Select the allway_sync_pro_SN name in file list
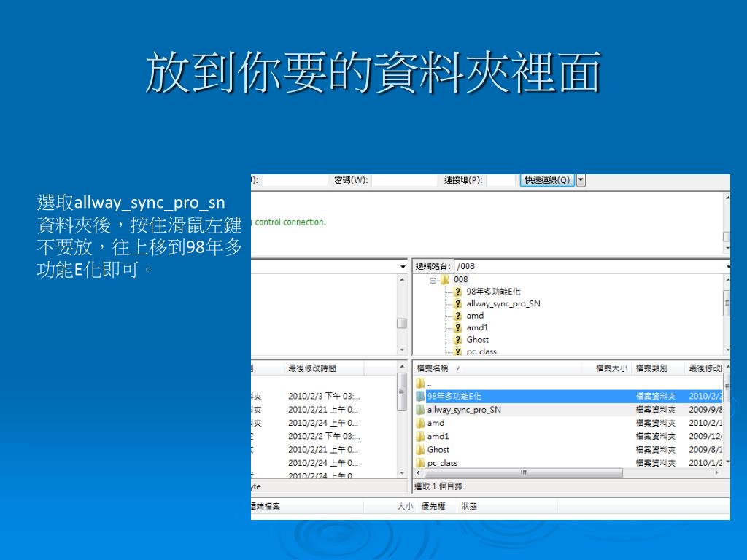Screen dimensions: 747x560 point(464,410)
